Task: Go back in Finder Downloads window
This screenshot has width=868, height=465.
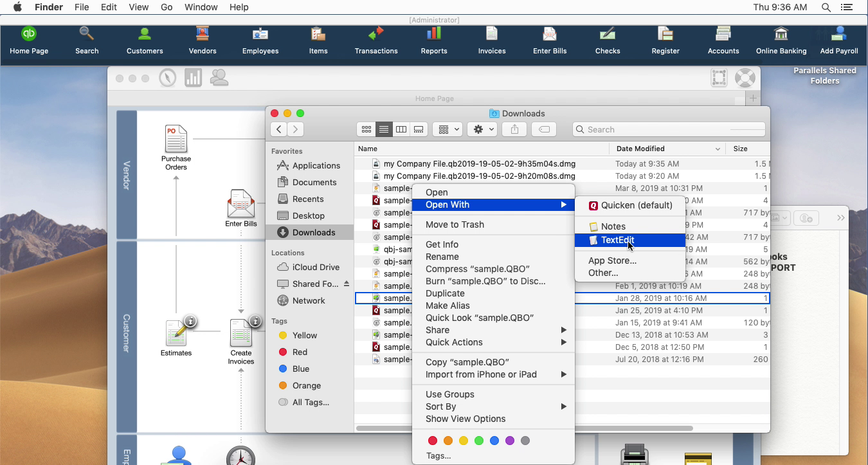Action: [x=278, y=129]
